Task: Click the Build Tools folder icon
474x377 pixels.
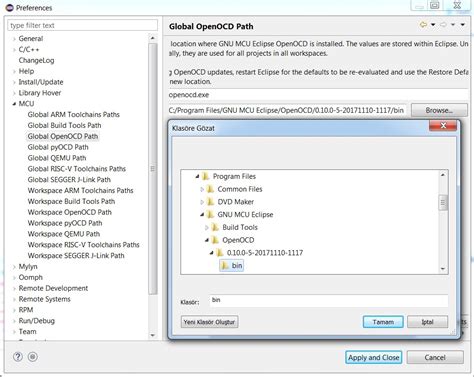Action: (215, 227)
